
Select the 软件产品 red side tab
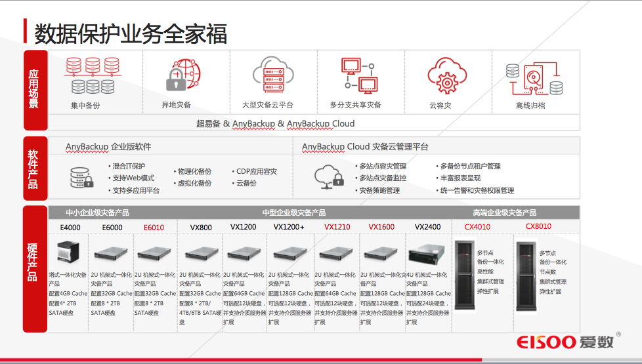coord(33,169)
